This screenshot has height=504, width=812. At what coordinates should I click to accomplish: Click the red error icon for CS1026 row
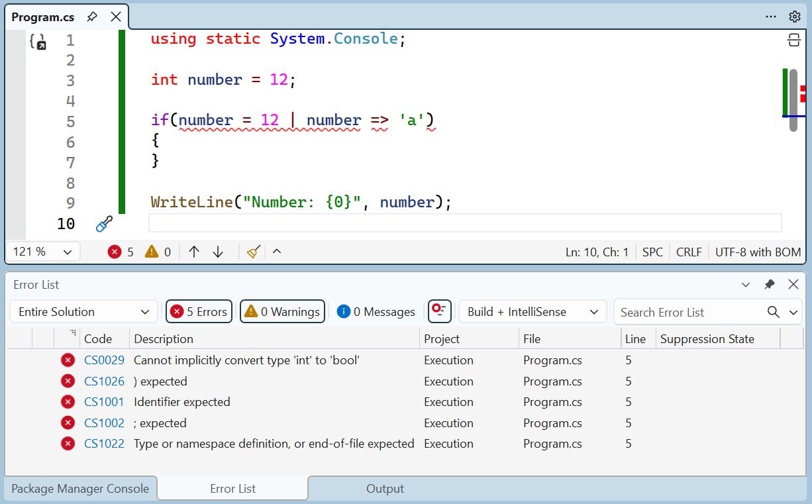pos(68,381)
